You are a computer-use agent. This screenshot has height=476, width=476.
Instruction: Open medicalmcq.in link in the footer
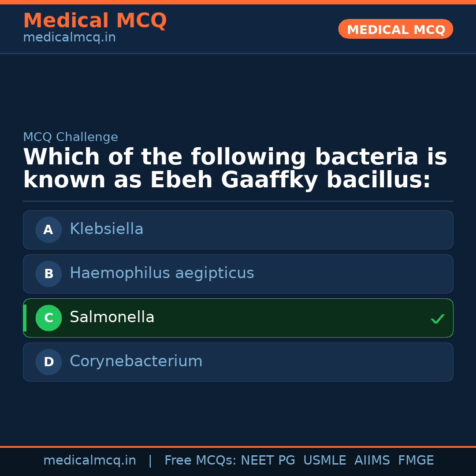tap(89, 461)
